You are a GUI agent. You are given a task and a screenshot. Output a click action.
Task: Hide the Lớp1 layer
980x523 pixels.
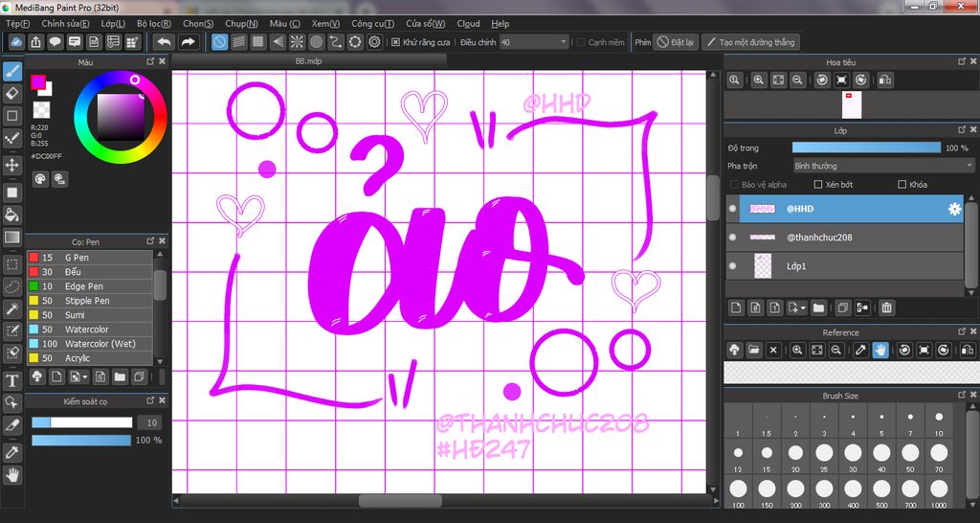point(732,266)
